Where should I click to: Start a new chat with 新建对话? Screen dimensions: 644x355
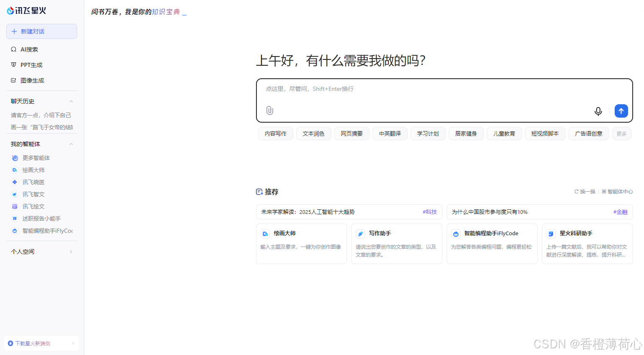pos(41,31)
